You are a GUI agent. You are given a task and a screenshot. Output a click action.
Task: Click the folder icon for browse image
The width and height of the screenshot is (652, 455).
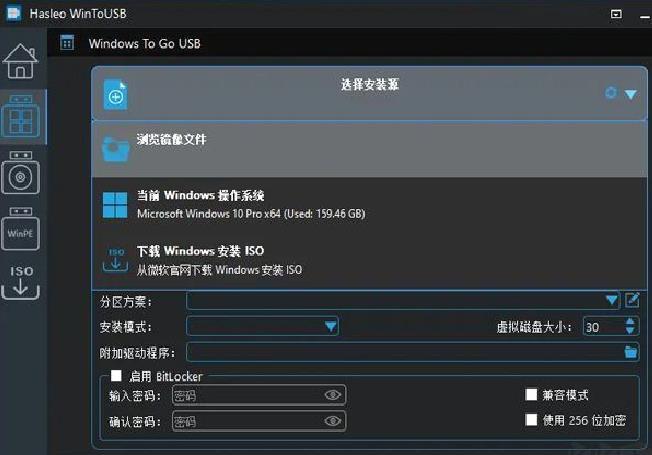pos(116,149)
